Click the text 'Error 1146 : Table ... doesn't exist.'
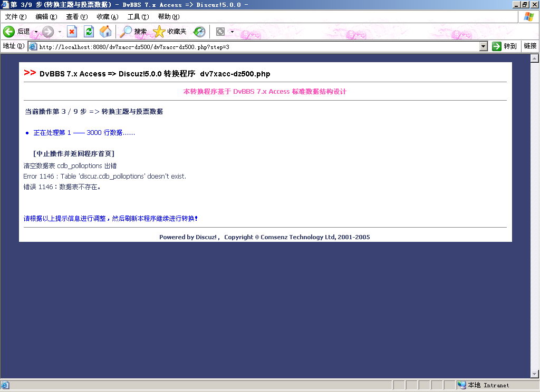This screenshot has width=540, height=392. tap(105, 176)
